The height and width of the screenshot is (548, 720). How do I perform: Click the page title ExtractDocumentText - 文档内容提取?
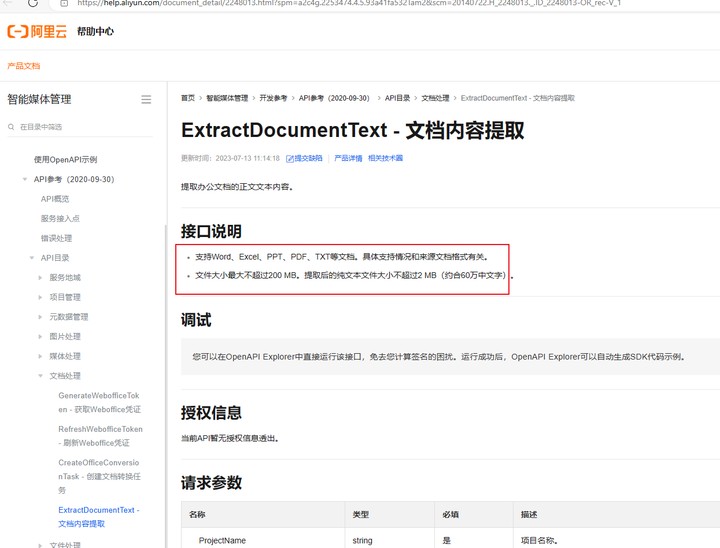[353, 130]
